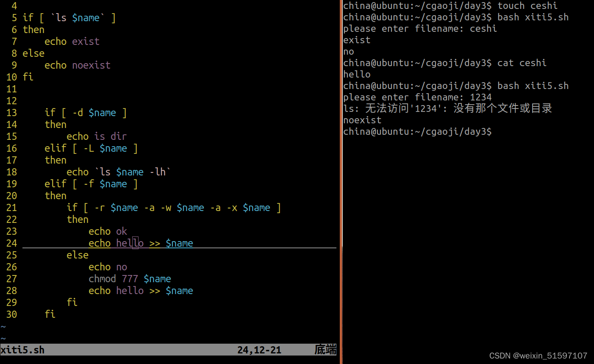The width and height of the screenshot is (594, 364).
Task: Click the 'echo exist' text on line 7
Action: click(x=72, y=42)
